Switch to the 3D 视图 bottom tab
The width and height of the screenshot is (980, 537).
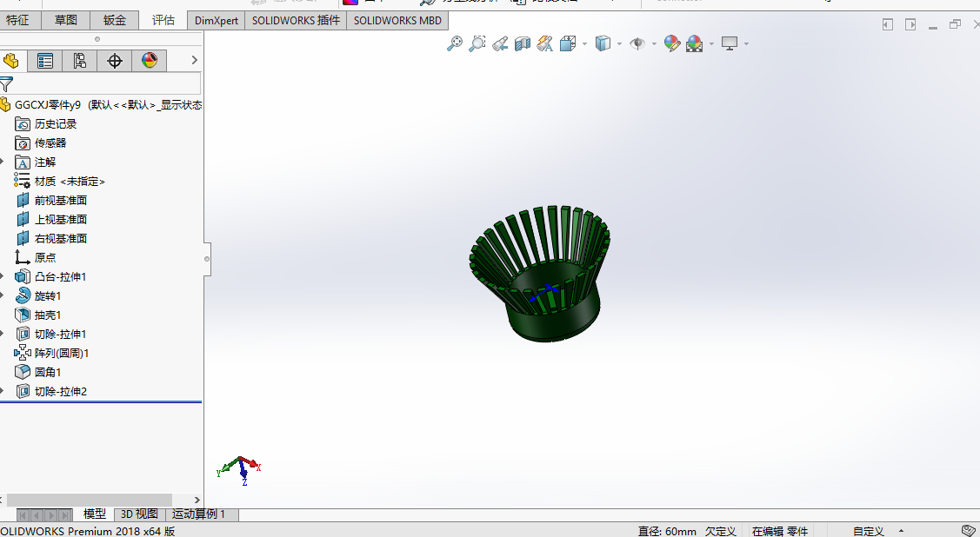click(139, 514)
